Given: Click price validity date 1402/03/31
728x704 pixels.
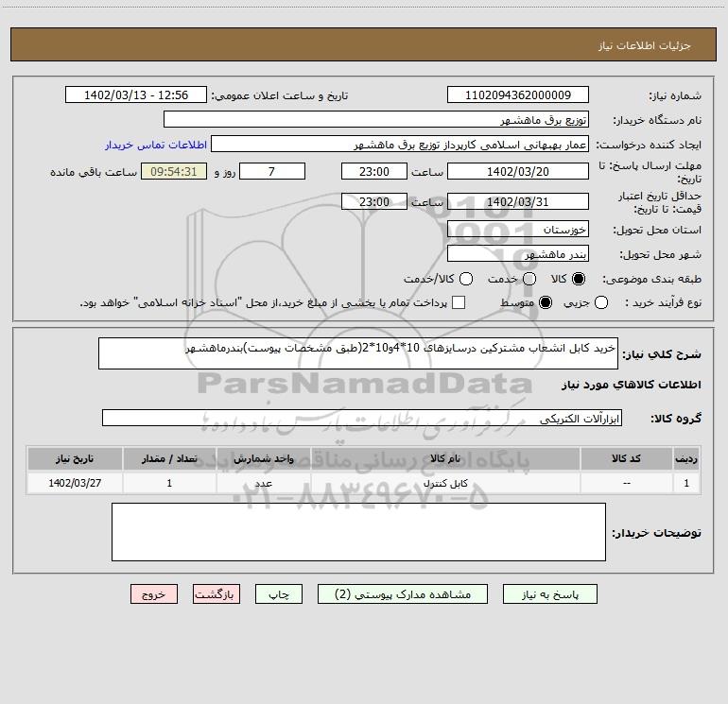Looking at the screenshot, I should click(518, 201).
